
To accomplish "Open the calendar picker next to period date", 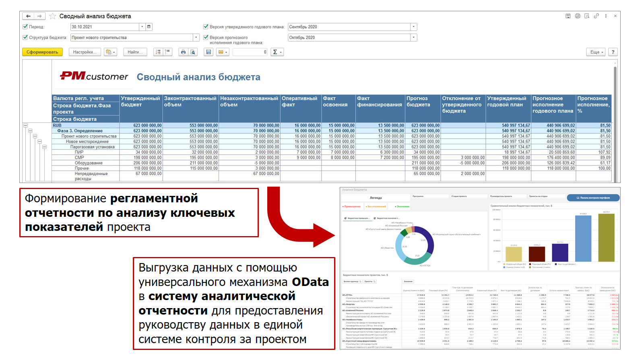I will pyautogui.click(x=149, y=27).
